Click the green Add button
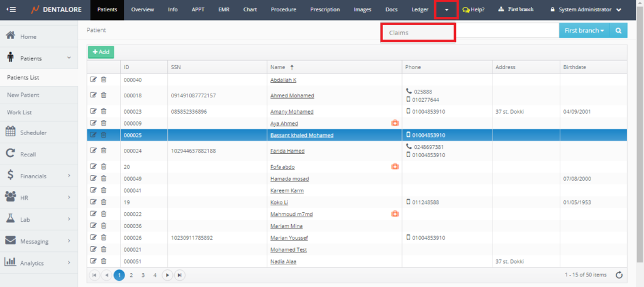Screen dimensions: 644x287 pos(101,52)
